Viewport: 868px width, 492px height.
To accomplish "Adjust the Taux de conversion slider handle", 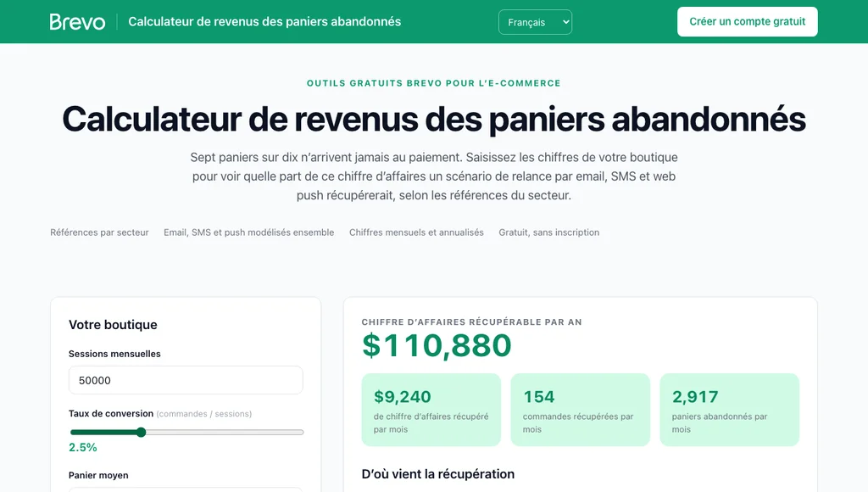I will 142,432.
